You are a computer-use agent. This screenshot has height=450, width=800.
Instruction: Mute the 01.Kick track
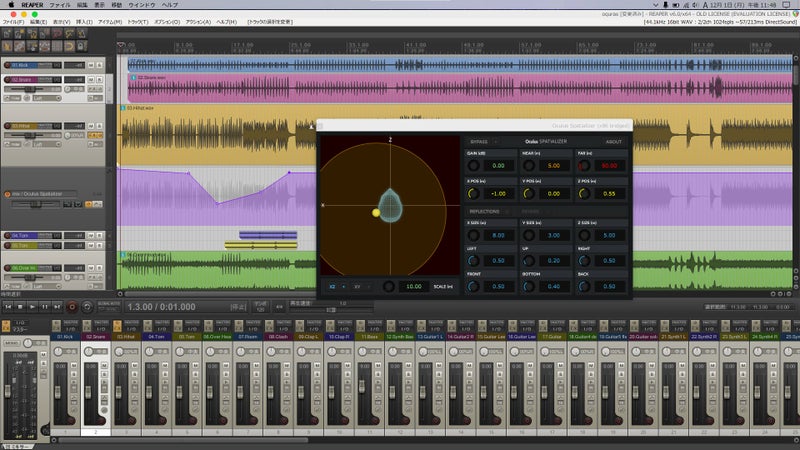point(91,65)
